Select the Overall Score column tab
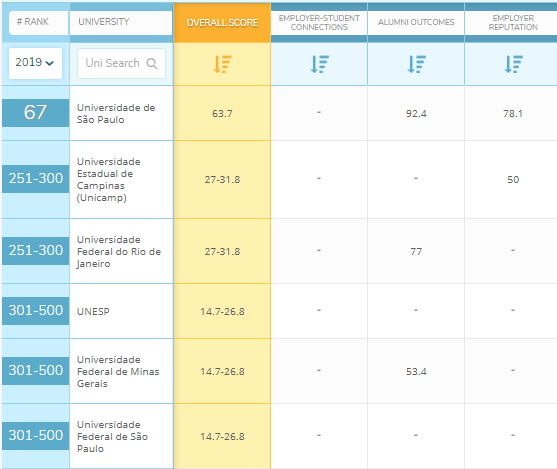The image size is (557, 469). (222, 23)
